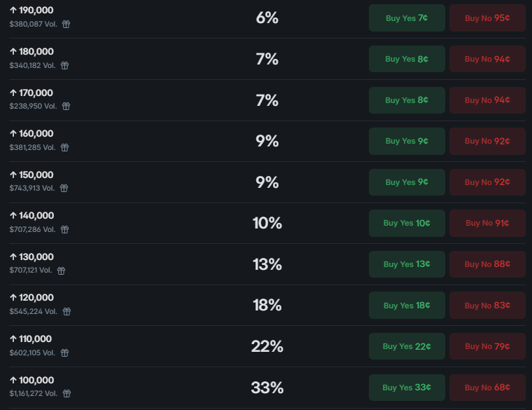Screen dimensions: 532x410
Task: Click gift icon beside $707,121 Vol.
Action: [62, 271]
